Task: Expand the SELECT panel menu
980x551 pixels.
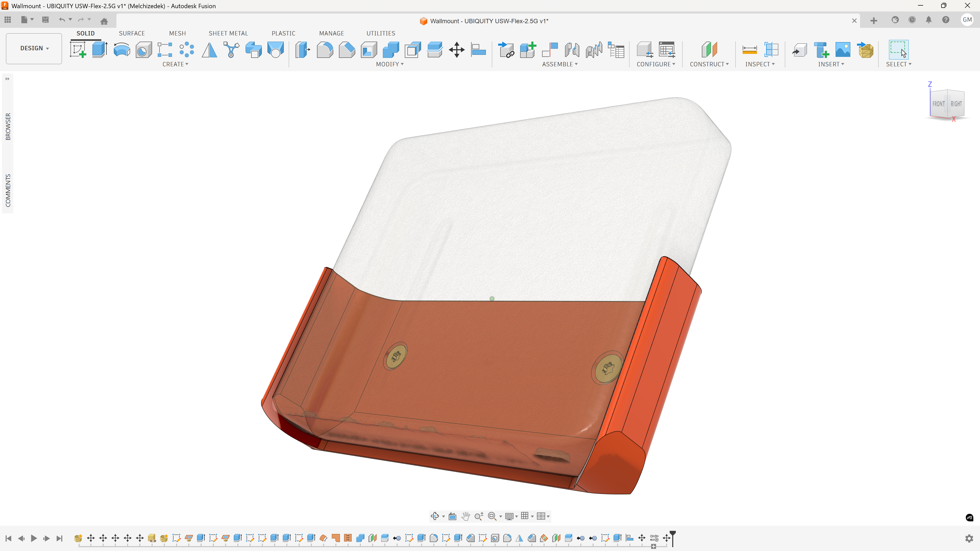Action: [899, 64]
